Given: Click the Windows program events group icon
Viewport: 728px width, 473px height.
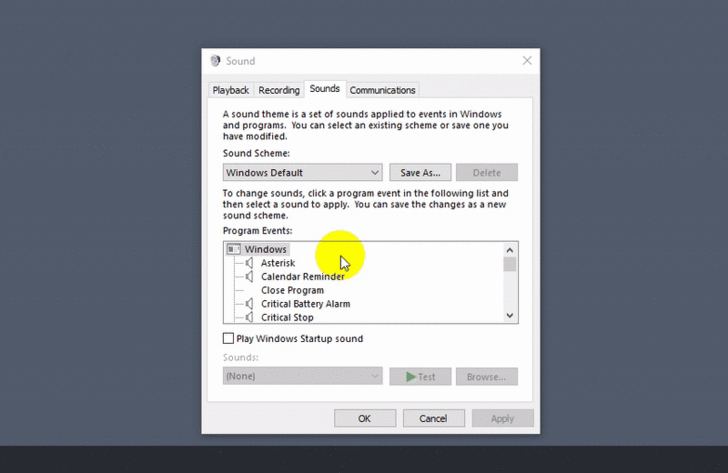Looking at the screenshot, I should point(234,249).
